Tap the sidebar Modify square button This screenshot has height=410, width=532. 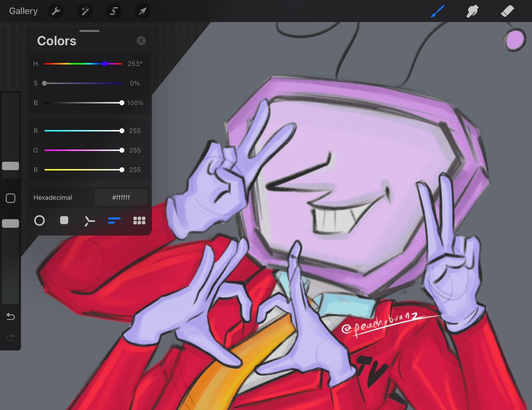[11, 198]
